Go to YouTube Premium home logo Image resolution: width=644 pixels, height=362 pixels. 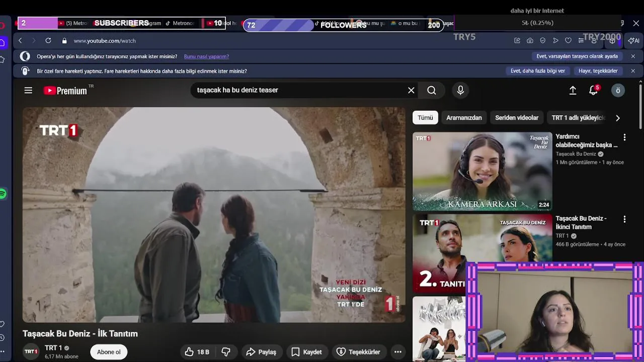pyautogui.click(x=65, y=90)
